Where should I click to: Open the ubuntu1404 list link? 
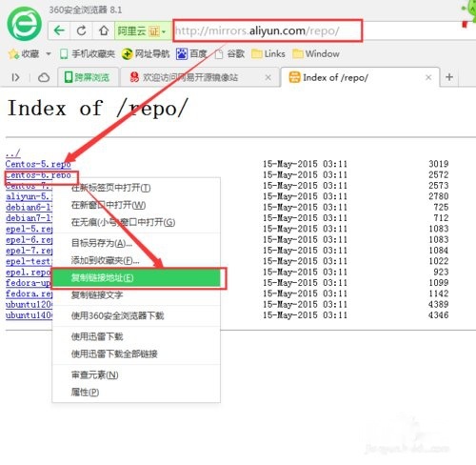[29, 315]
